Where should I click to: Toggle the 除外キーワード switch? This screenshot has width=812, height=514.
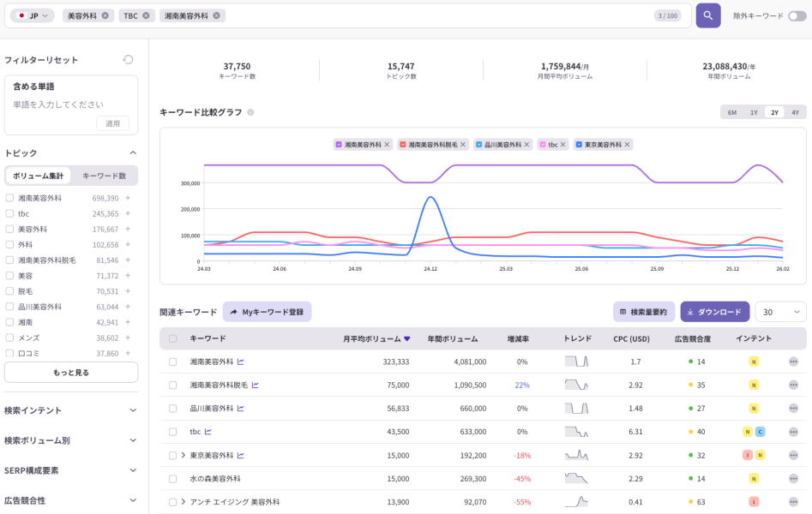[x=797, y=15]
